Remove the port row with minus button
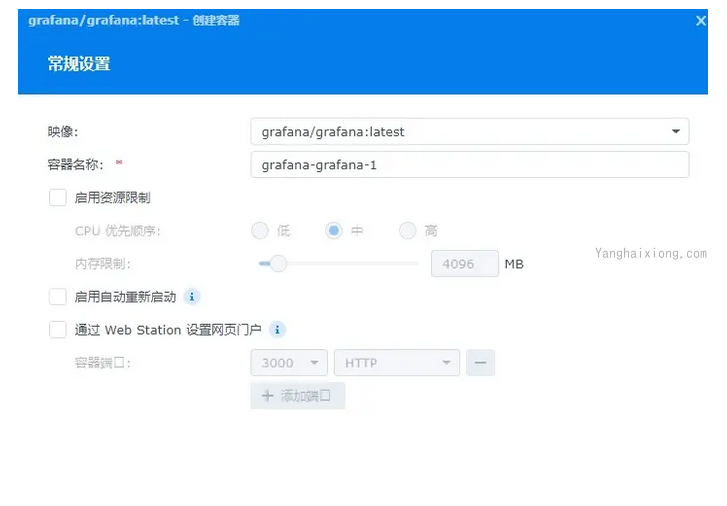Screen dimensions: 727x506 [480, 363]
